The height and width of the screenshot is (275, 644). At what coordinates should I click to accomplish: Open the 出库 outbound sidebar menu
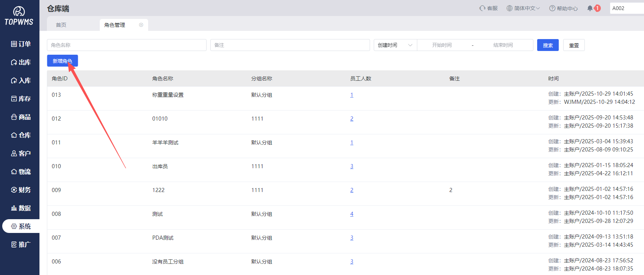click(x=21, y=62)
